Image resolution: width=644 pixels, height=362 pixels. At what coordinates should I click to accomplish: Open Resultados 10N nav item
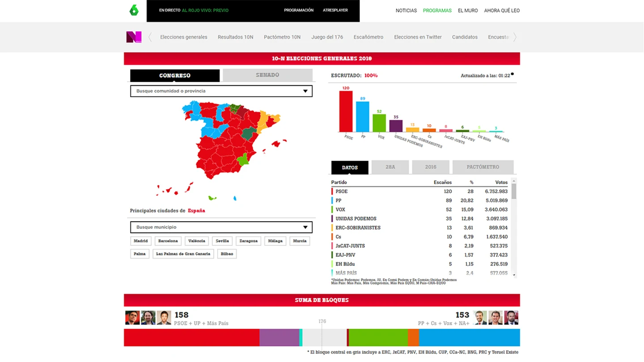[236, 37]
